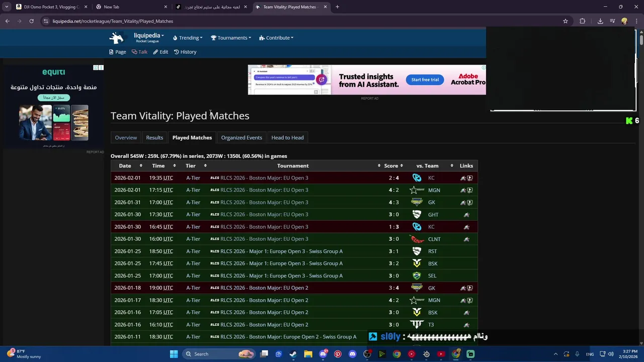Open browser extensions puzzle icon

(582, 21)
